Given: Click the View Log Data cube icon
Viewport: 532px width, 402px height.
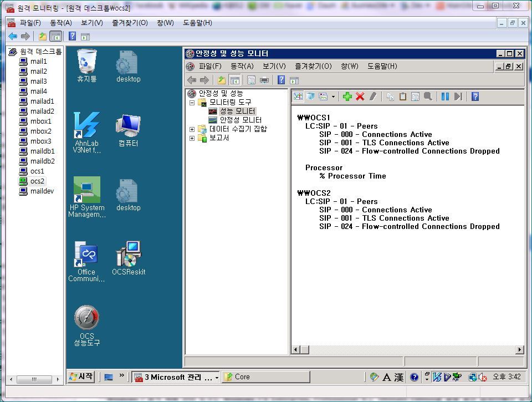Looking at the screenshot, I should tap(310, 97).
